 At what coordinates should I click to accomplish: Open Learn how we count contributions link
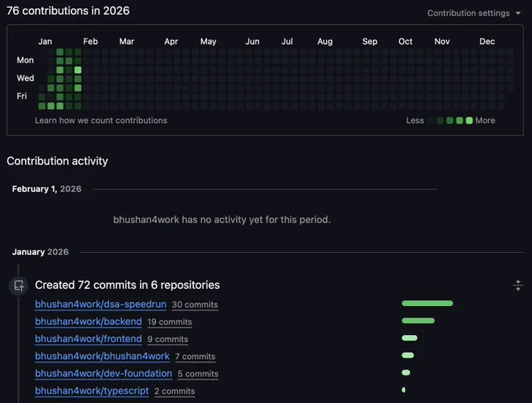101,121
